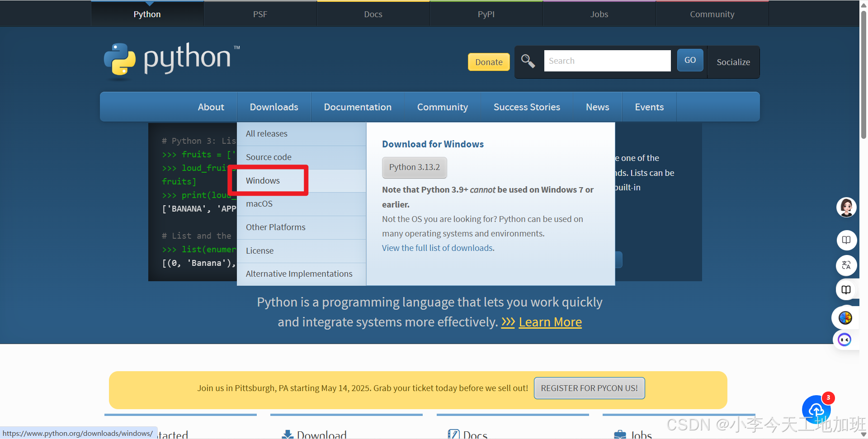Click the magnifying glass search icon
The width and height of the screenshot is (868, 439).
[528, 61]
